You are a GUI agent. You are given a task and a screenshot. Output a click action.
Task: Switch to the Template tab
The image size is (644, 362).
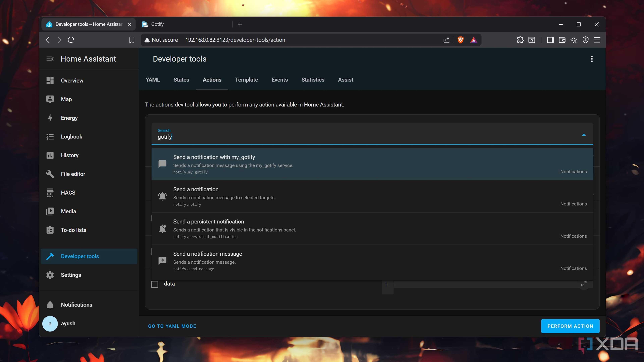247,80
